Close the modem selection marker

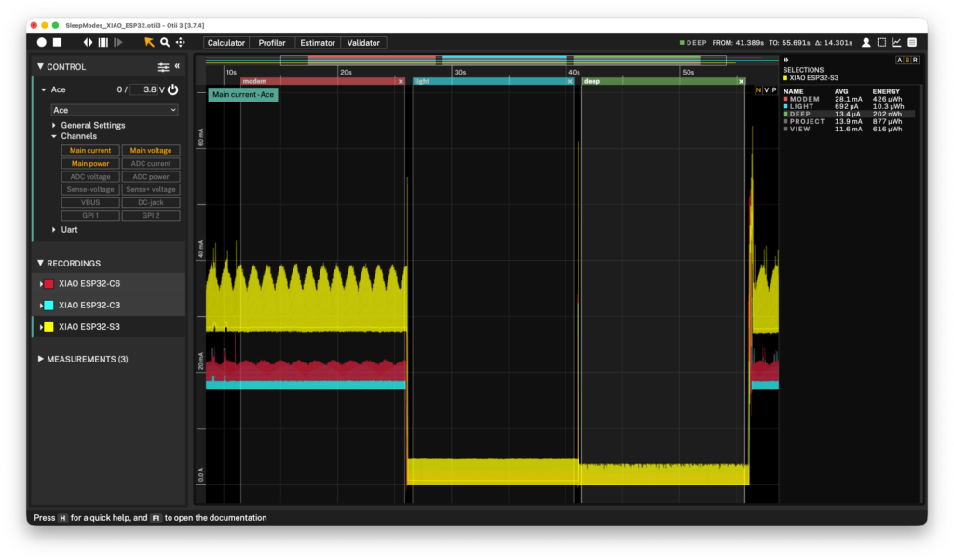(x=401, y=81)
